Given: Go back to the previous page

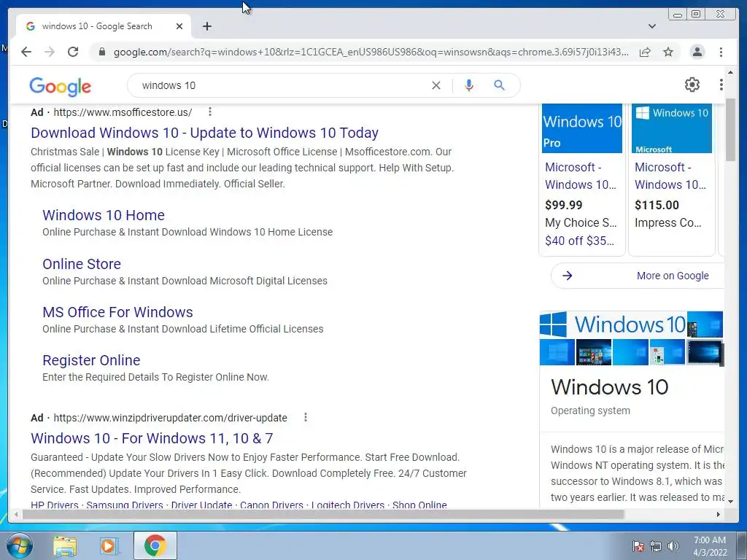Looking at the screenshot, I should pos(26,52).
